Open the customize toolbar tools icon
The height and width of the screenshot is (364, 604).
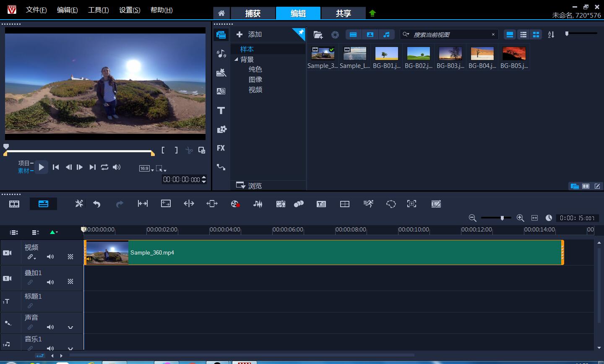coord(79,204)
